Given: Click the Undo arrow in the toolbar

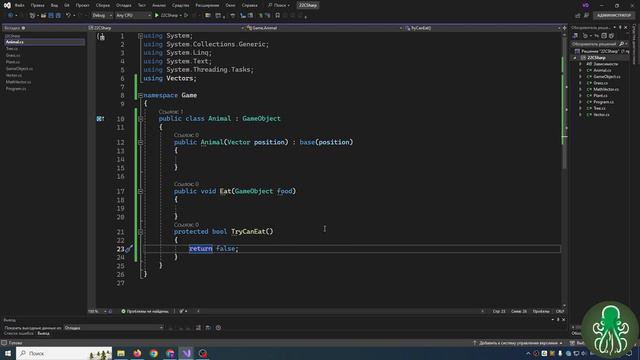Looking at the screenshot, I should tap(69, 16).
